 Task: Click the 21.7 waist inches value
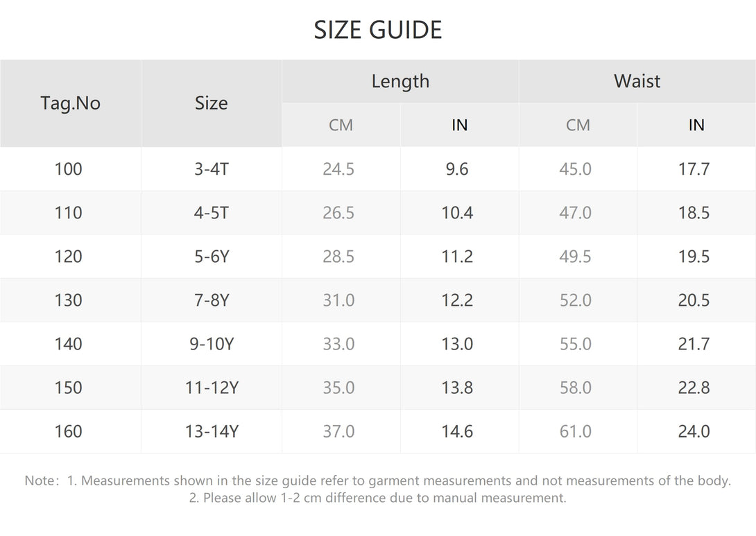point(694,344)
